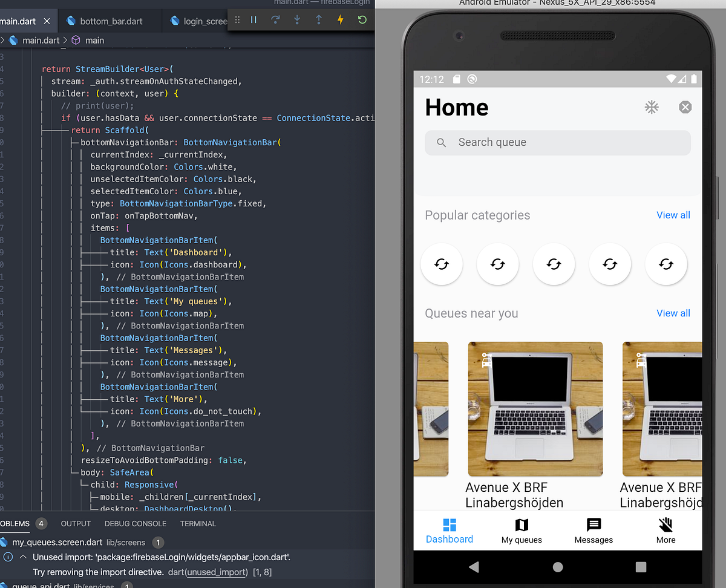This screenshot has height=588, width=726.
Task: Click the Search queue input field
Action: (x=557, y=142)
